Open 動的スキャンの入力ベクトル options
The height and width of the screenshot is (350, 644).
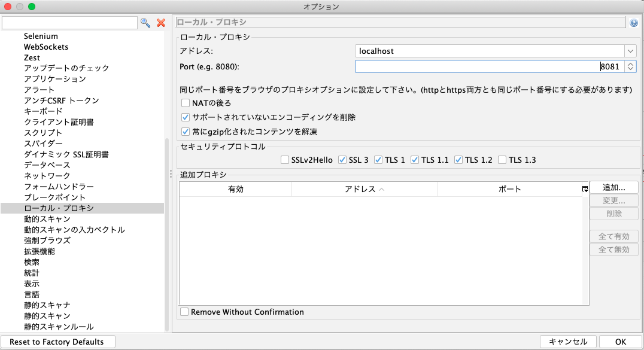[74, 230]
